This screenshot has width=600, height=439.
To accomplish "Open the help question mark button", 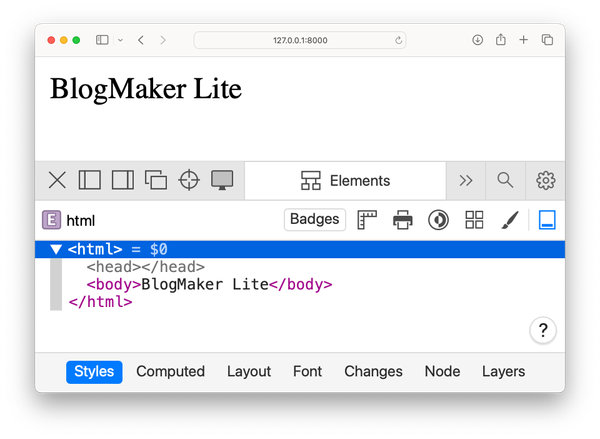I will 543,330.
